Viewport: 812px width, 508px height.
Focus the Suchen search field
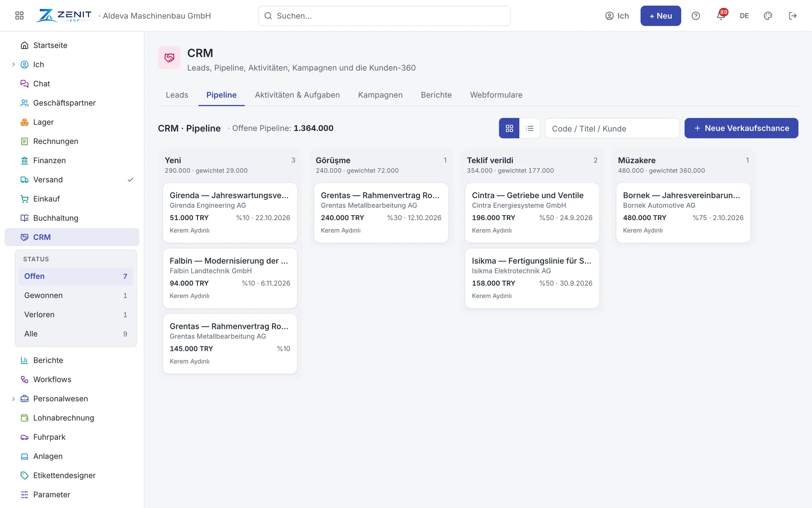point(384,16)
